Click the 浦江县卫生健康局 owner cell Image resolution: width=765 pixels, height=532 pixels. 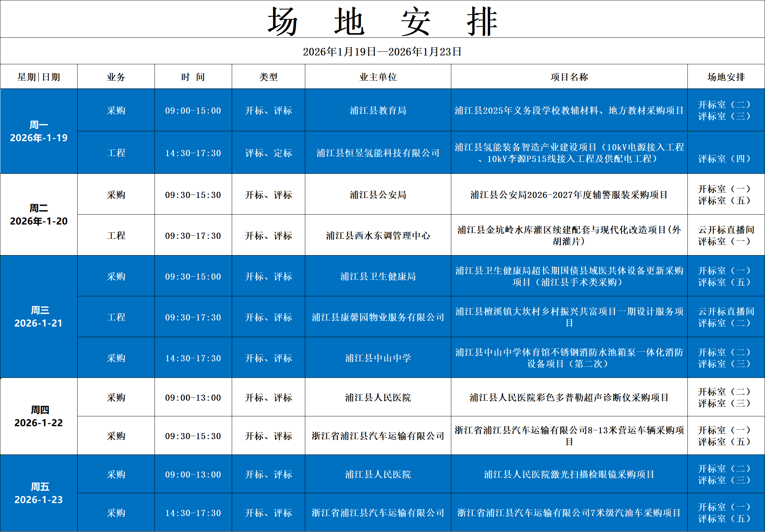[378, 277]
